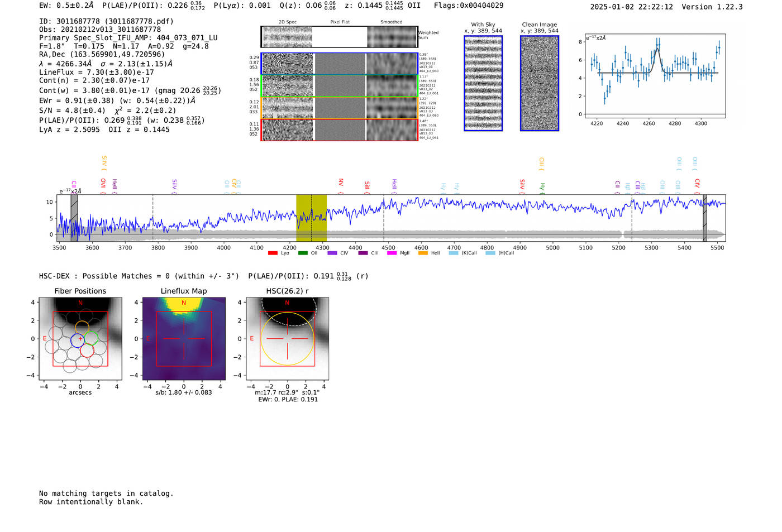The height and width of the screenshot is (532, 782).
Task: Click the Gaussian fit peak in the zoomed line plot
Action: point(657,49)
